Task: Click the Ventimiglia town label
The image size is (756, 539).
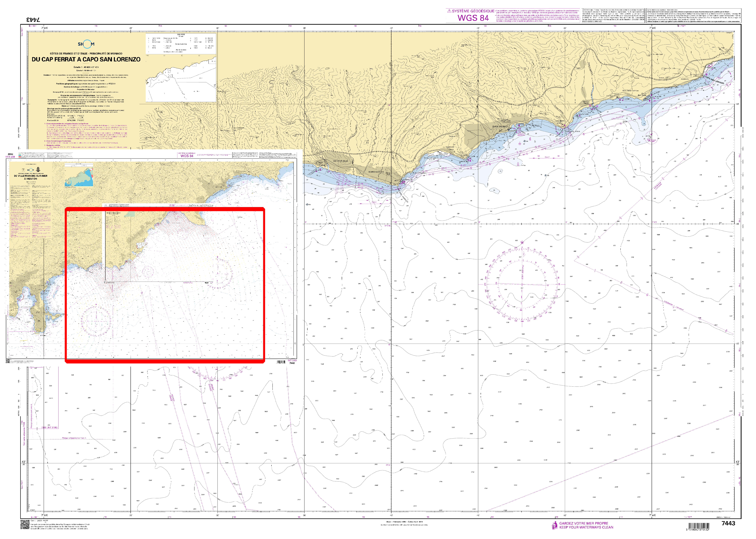Action: [x=340, y=161]
